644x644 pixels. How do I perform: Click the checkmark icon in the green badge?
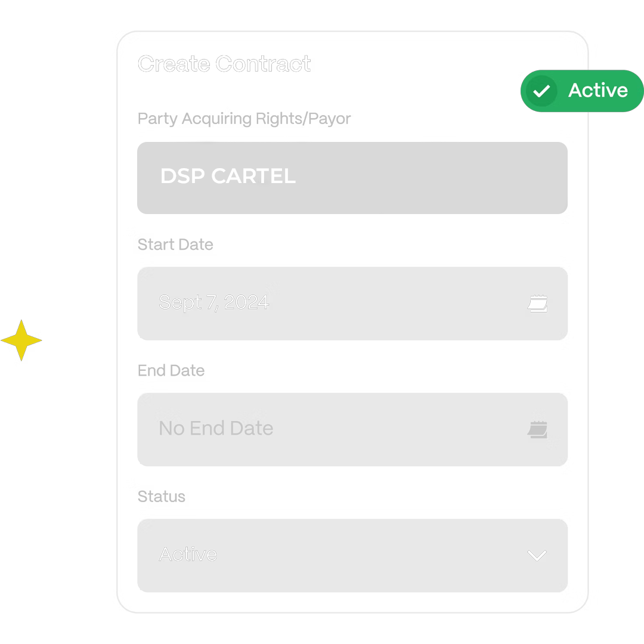point(541,91)
